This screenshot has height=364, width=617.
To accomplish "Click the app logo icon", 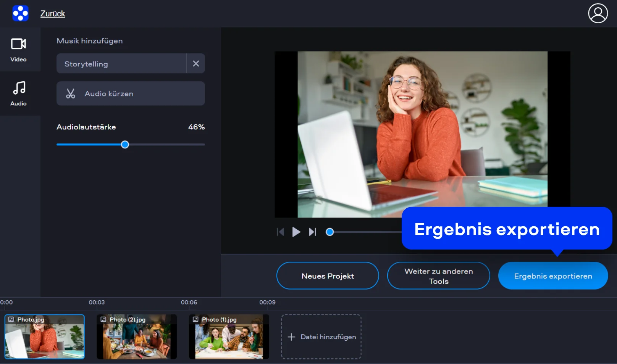I will [x=20, y=13].
